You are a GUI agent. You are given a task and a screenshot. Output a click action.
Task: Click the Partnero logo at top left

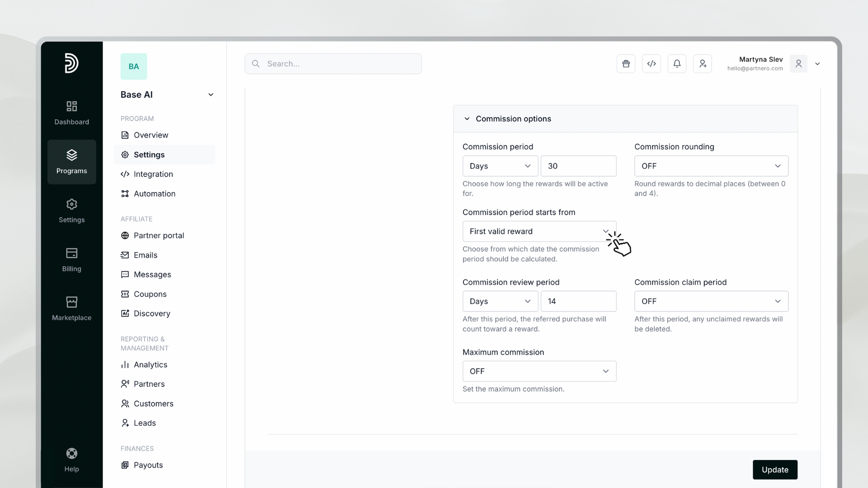click(71, 63)
